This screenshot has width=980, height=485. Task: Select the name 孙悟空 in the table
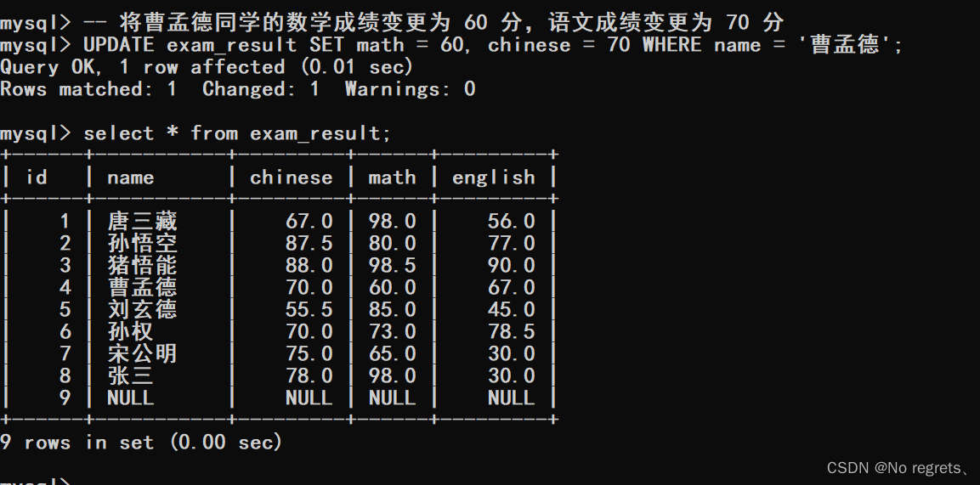click(x=142, y=244)
